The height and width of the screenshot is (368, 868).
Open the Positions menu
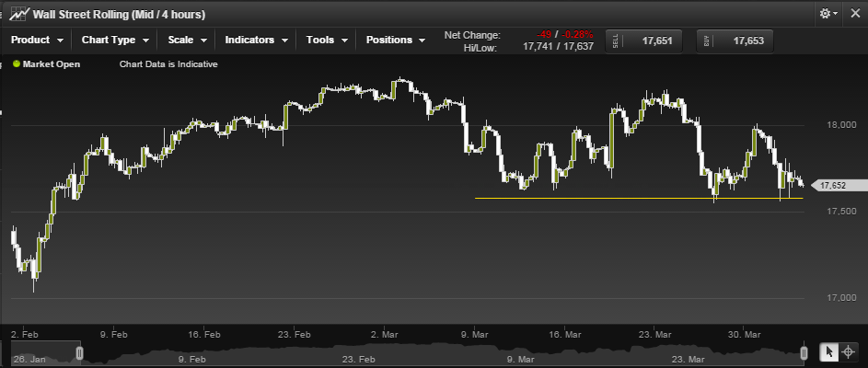396,40
